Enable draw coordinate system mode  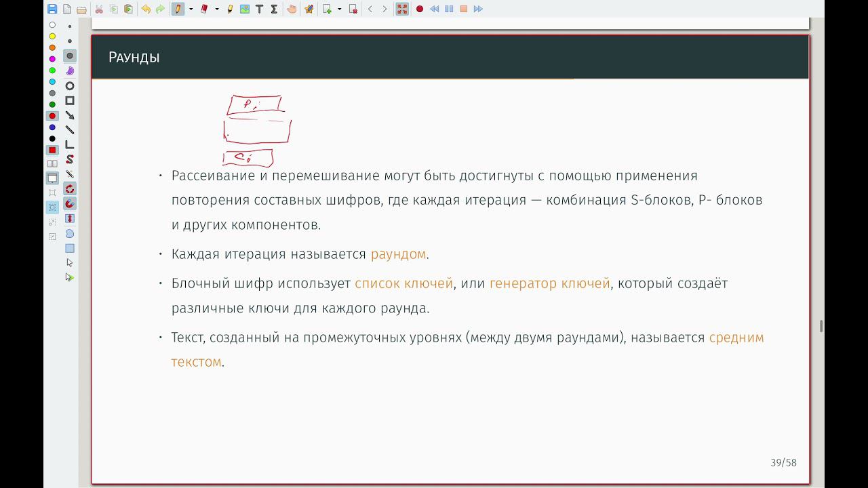click(70, 144)
